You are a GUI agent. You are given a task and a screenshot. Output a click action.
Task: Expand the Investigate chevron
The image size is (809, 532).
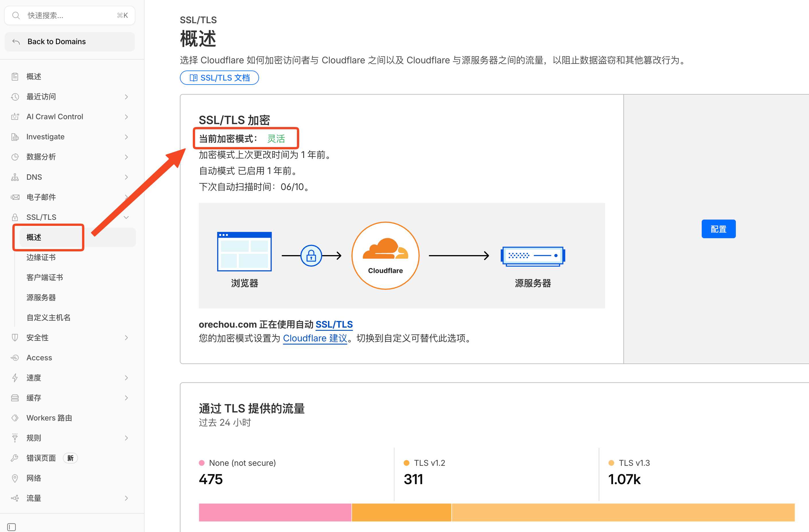click(127, 136)
